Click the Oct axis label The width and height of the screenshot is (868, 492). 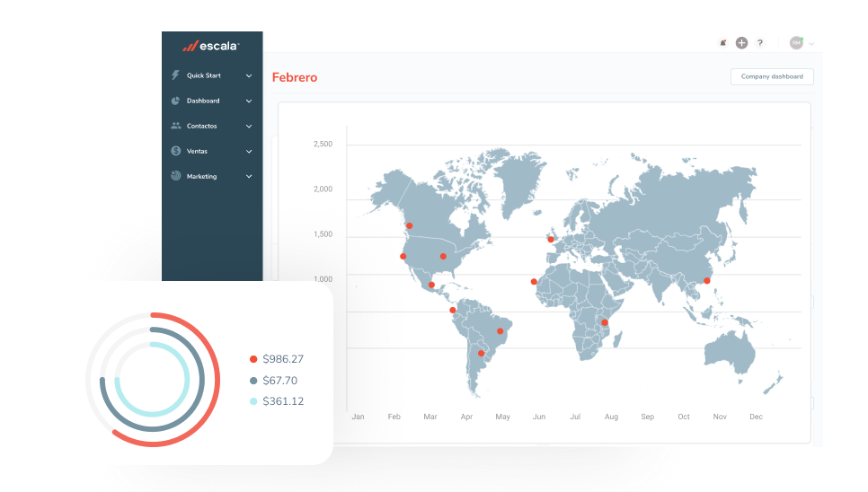tap(684, 417)
